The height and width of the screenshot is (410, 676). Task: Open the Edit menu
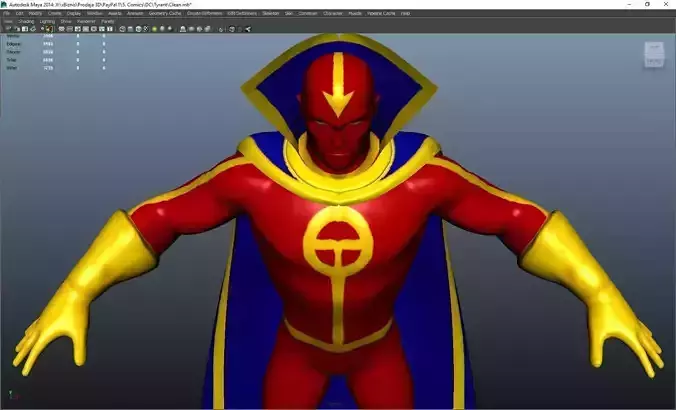point(19,13)
